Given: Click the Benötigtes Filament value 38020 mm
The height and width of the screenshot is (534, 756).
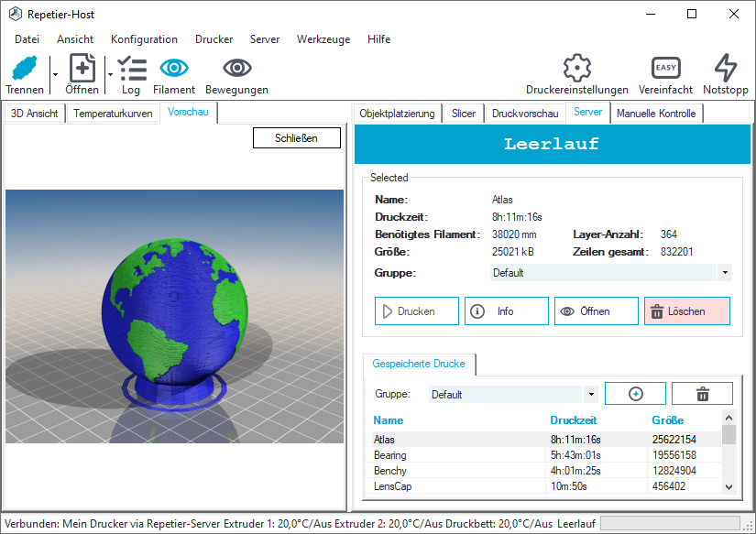Looking at the screenshot, I should [514, 234].
